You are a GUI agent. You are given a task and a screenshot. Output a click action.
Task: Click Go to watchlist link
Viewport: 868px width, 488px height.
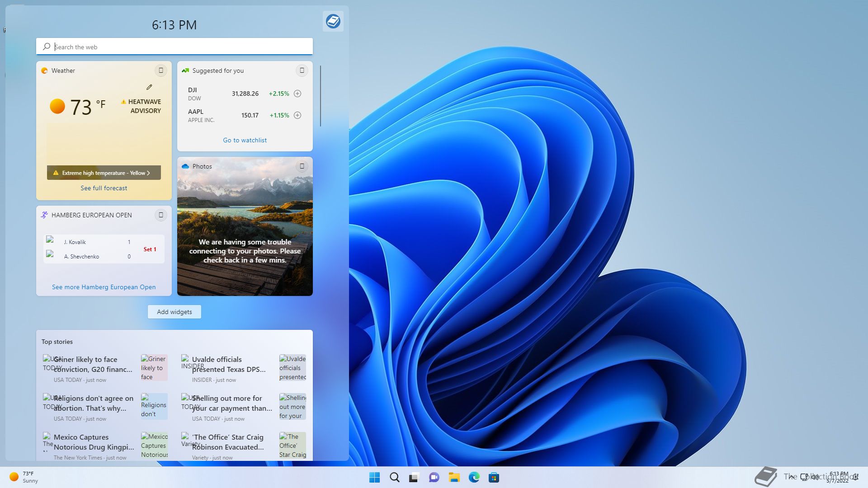(245, 140)
